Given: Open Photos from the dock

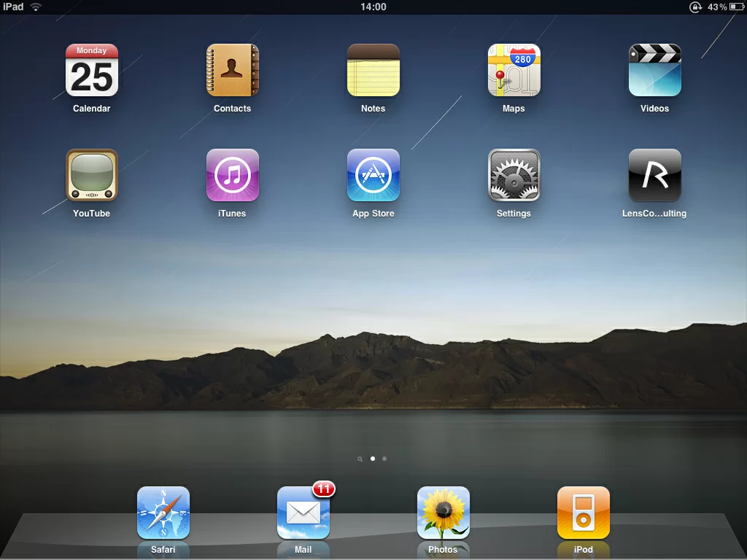Looking at the screenshot, I should click(x=444, y=513).
